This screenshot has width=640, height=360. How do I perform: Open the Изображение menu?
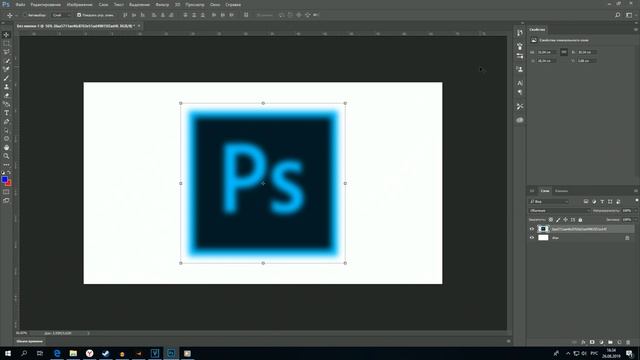(80, 4)
